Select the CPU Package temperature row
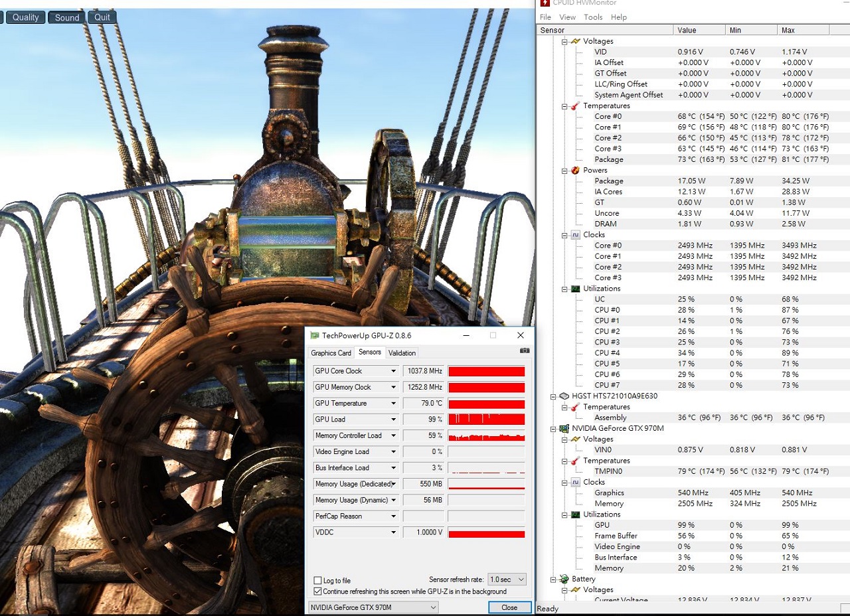The height and width of the screenshot is (616, 850). coord(693,159)
